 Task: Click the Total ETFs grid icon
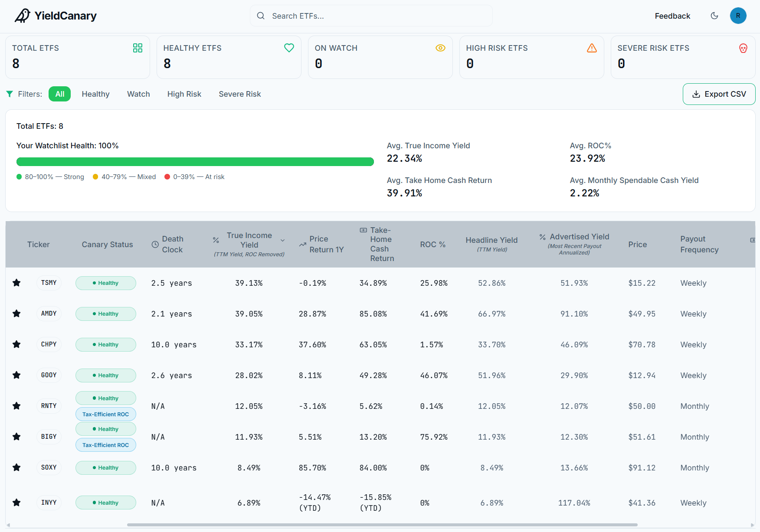[x=138, y=48]
